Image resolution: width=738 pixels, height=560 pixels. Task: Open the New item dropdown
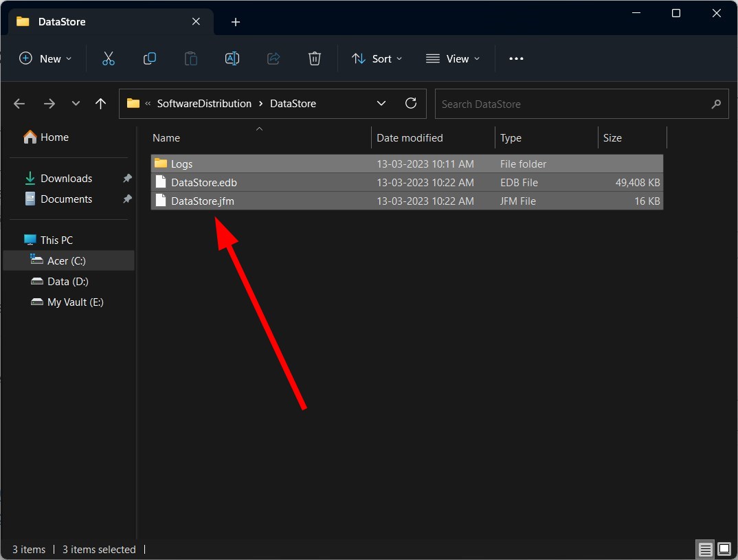click(45, 59)
